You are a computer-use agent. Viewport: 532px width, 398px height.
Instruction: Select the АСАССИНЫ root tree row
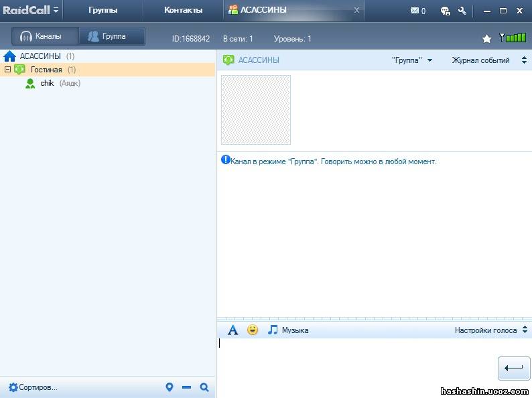point(108,56)
